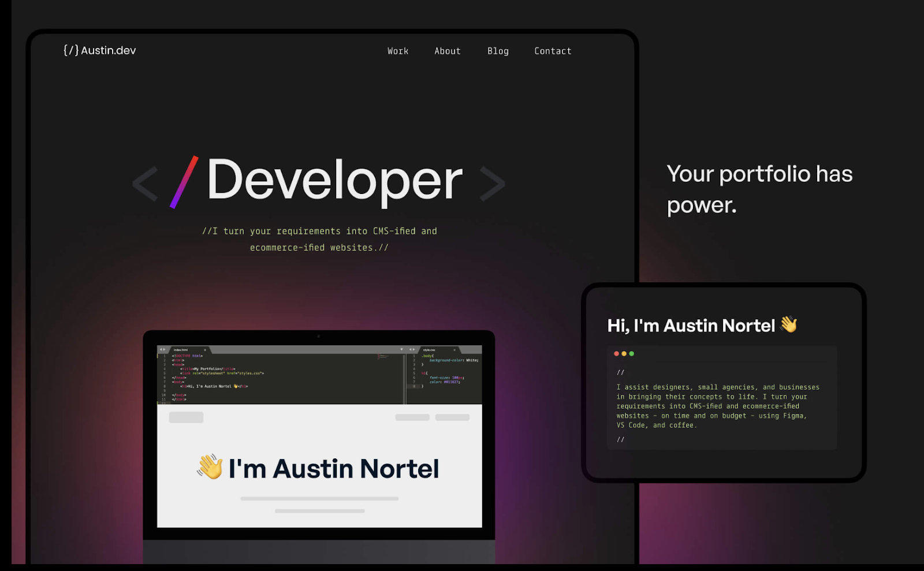Screen dimensions: 924x571
Task: Select the red traffic-light dot on Austin's card
Action: [616, 353]
